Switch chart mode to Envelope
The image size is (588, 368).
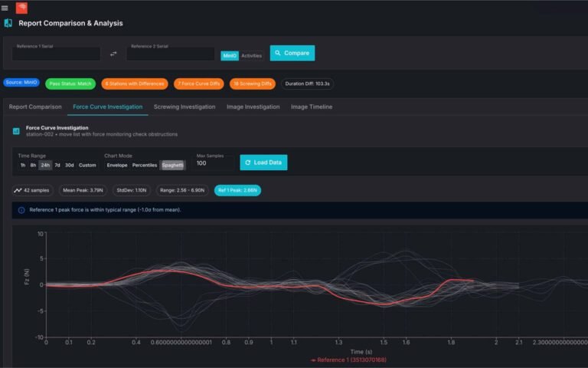(x=117, y=166)
